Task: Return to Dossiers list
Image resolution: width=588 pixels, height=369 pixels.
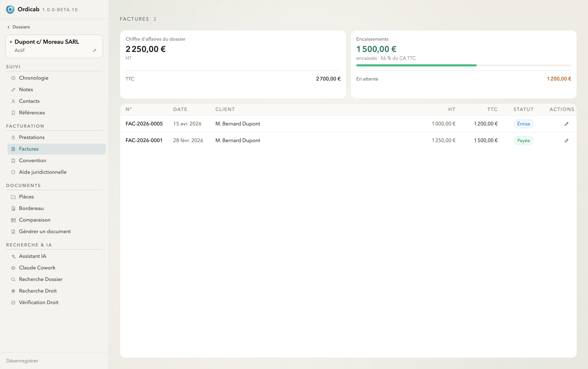Action: click(19, 27)
